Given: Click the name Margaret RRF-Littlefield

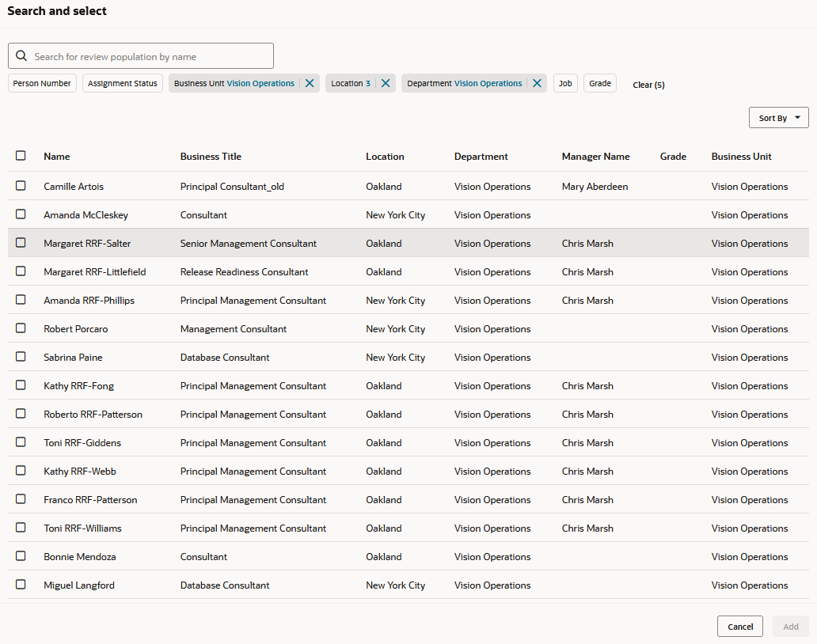Looking at the screenshot, I should [95, 272].
